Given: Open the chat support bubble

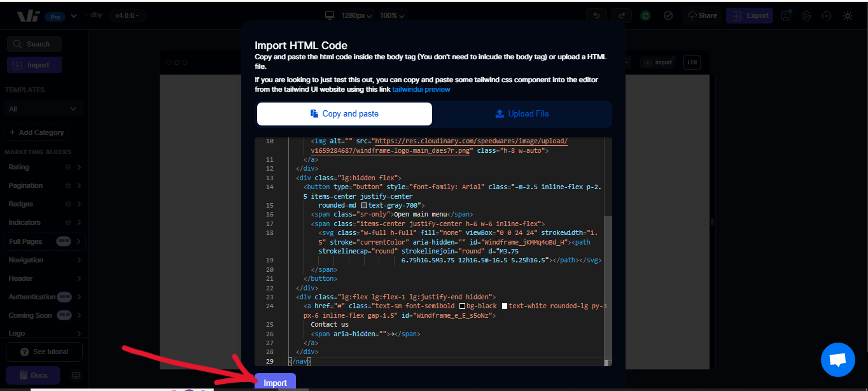Looking at the screenshot, I should coord(837,359).
